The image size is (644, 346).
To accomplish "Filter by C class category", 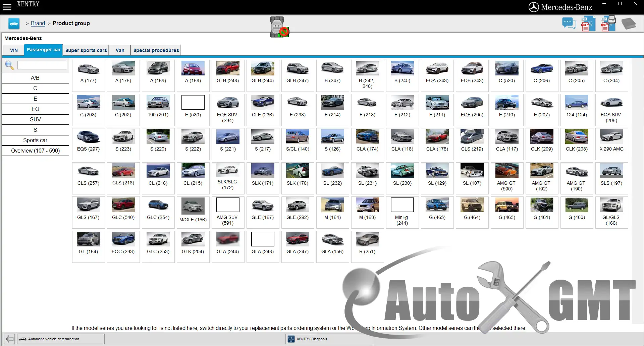I will (35, 88).
